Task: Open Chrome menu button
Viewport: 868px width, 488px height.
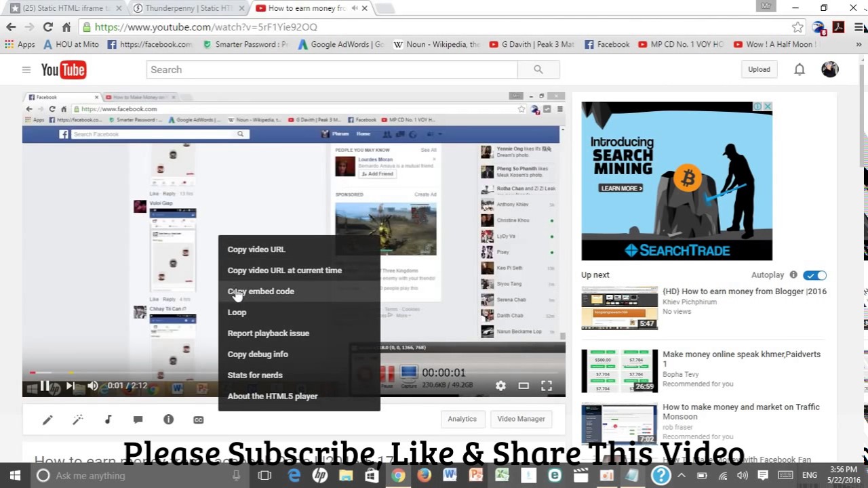Action: (859, 27)
